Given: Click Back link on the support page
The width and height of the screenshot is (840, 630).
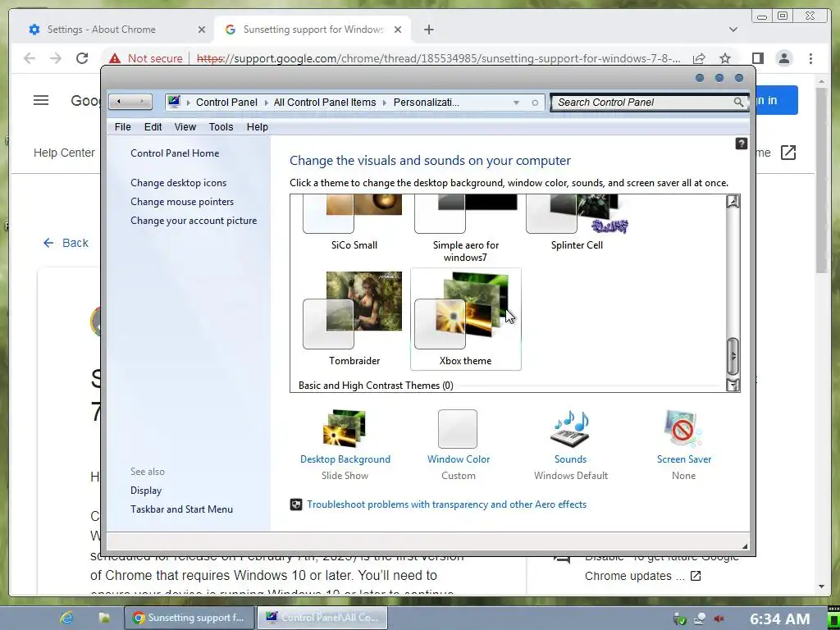Looking at the screenshot, I should pyautogui.click(x=66, y=243).
